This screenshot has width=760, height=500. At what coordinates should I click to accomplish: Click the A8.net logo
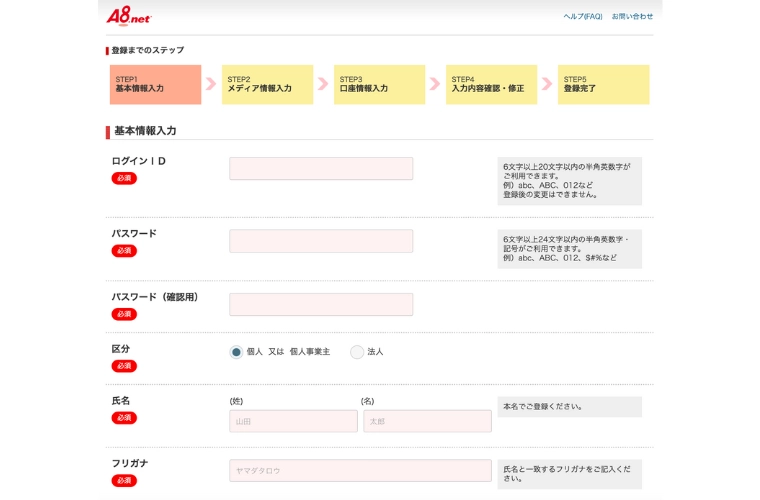[128, 16]
